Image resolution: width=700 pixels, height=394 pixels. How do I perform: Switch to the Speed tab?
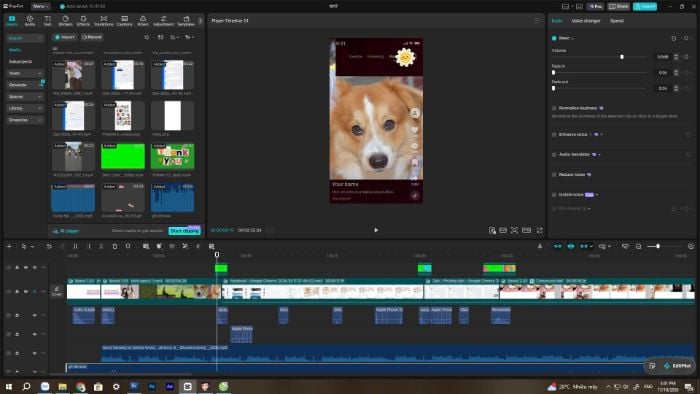pos(617,21)
